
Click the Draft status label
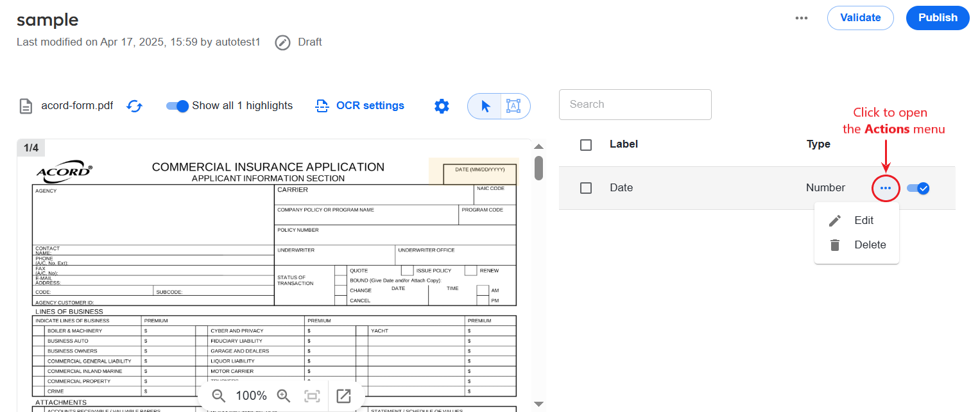[310, 42]
